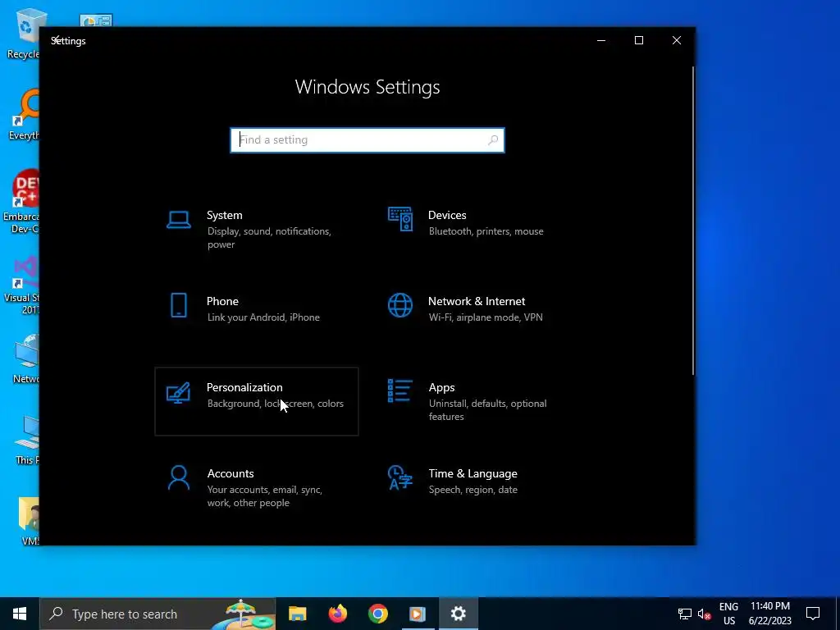Open the Accounts category title

click(x=231, y=473)
